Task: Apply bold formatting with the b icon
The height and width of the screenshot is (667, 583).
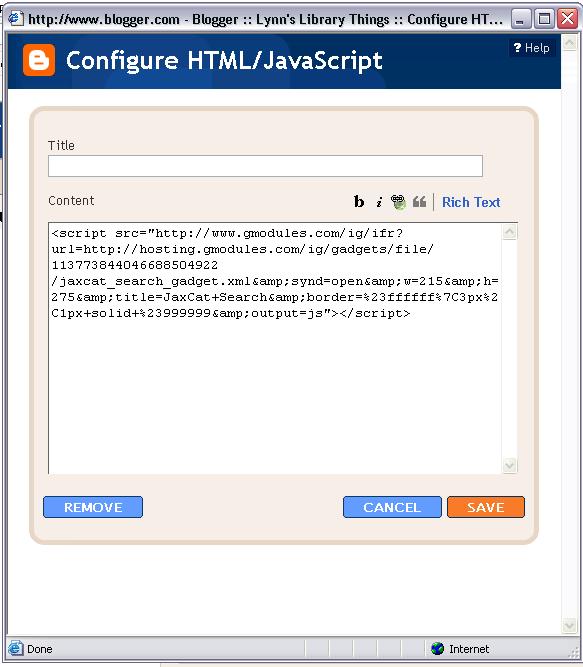Action: tap(359, 202)
